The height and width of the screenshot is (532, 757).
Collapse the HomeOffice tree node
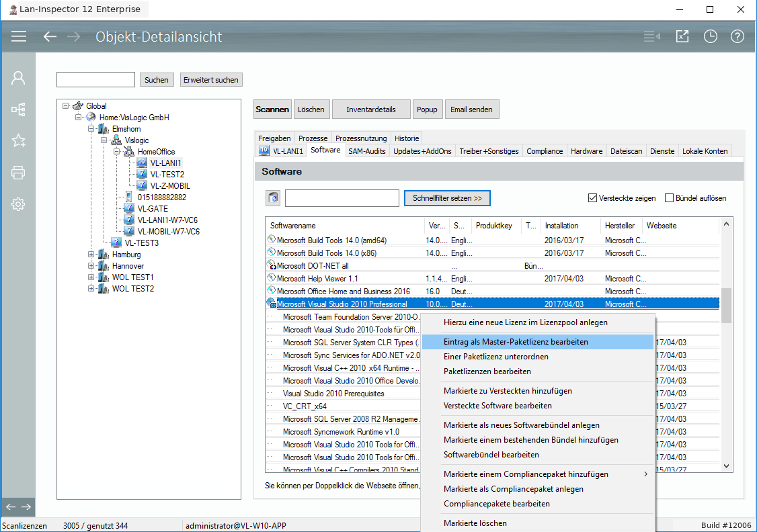tap(117, 151)
